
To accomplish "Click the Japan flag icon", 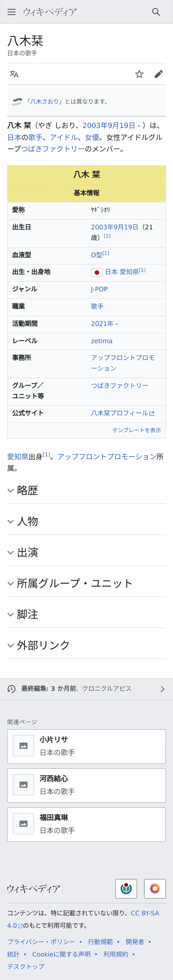I will (97, 272).
